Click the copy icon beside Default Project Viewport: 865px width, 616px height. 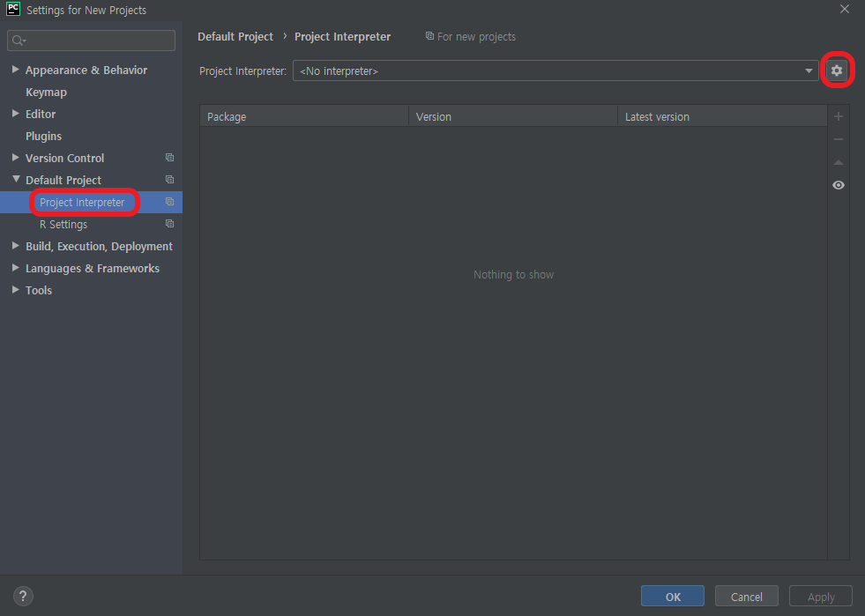click(x=169, y=180)
